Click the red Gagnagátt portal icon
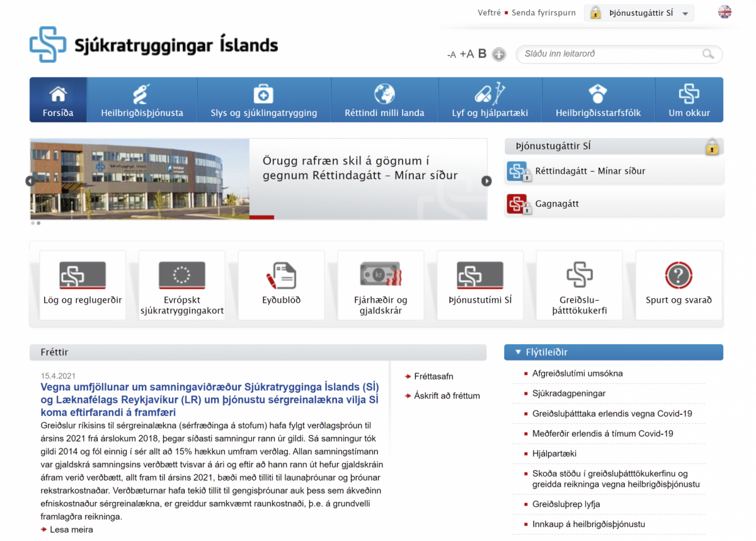This screenshot has width=756, height=541. (x=518, y=204)
